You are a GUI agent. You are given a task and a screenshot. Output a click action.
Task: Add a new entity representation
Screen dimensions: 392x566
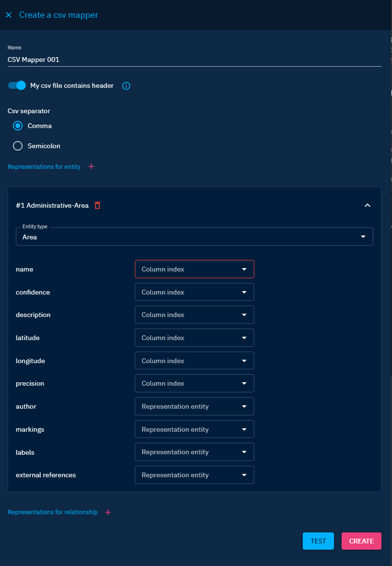click(x=91, y=166)
